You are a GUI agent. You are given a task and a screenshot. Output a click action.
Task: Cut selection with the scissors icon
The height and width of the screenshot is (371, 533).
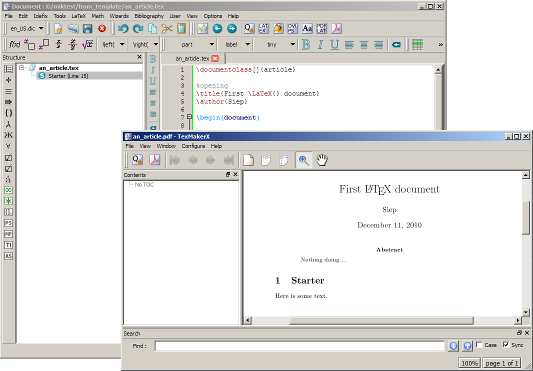(x=167, y=29)
